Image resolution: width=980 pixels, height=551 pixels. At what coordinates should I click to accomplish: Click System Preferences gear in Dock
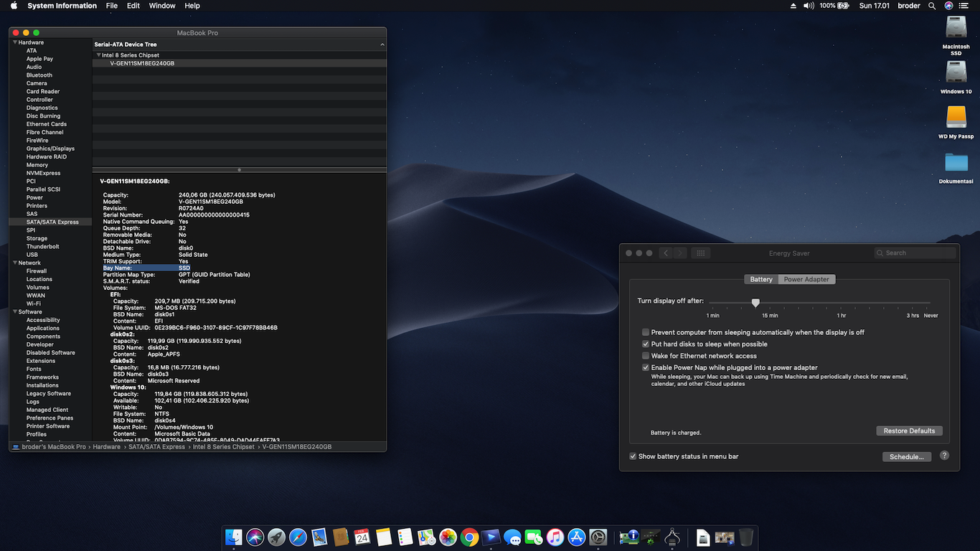(598, 537)
